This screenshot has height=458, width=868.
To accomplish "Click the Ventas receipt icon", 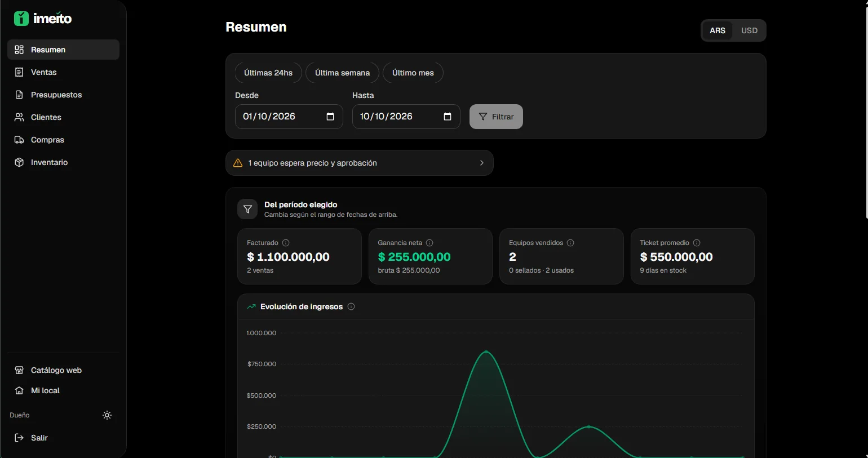I will [19, 72].
